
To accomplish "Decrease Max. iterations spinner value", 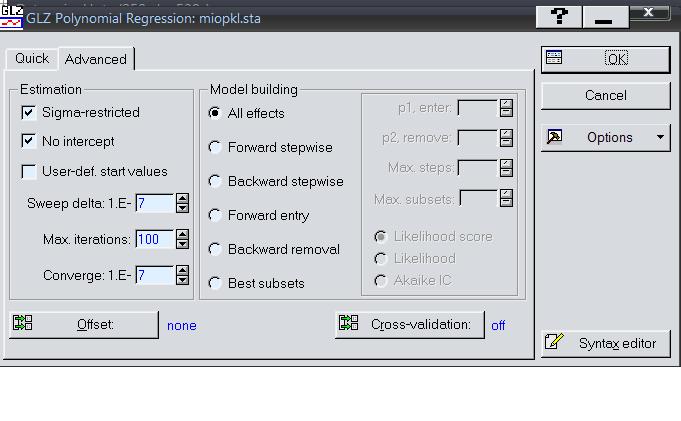I will 182,244.
